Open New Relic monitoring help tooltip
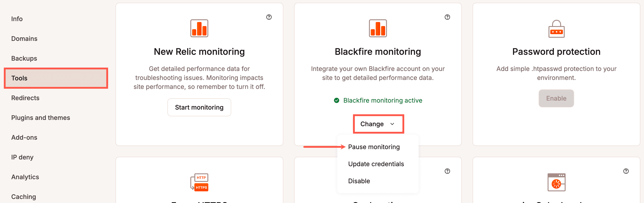644x203 pixels. coord(269,17)
